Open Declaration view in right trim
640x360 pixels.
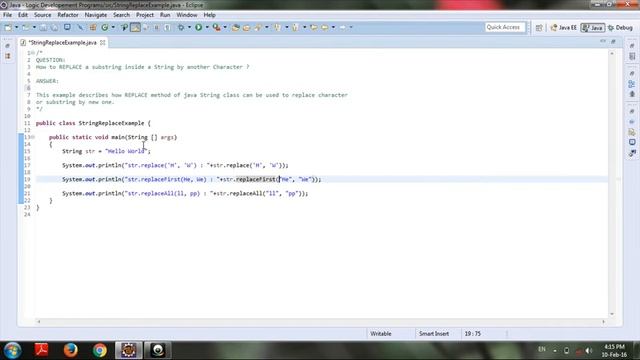pos(632,132)
